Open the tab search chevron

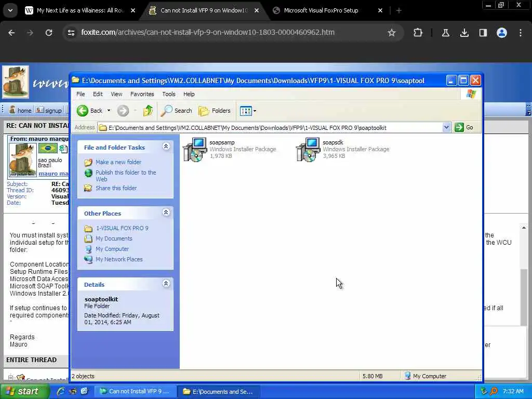10,10
